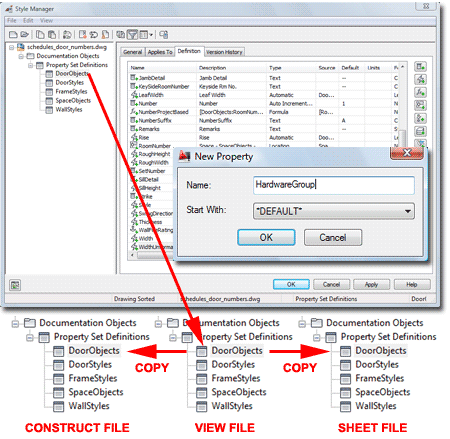Image resolution: width=450 pixels, height=439 pixels.
Task: Click the New Drawing toolbar icon
Action: click(x=13, y=34)
